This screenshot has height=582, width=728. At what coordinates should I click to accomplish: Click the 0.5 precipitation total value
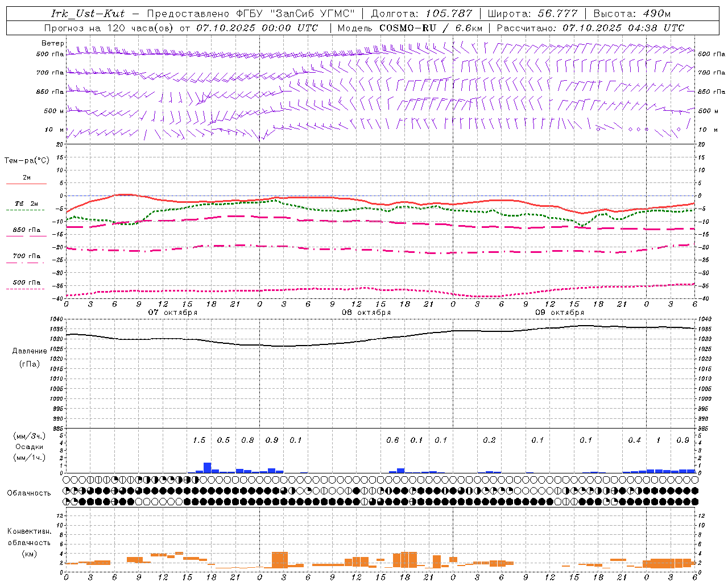(224, 440)
